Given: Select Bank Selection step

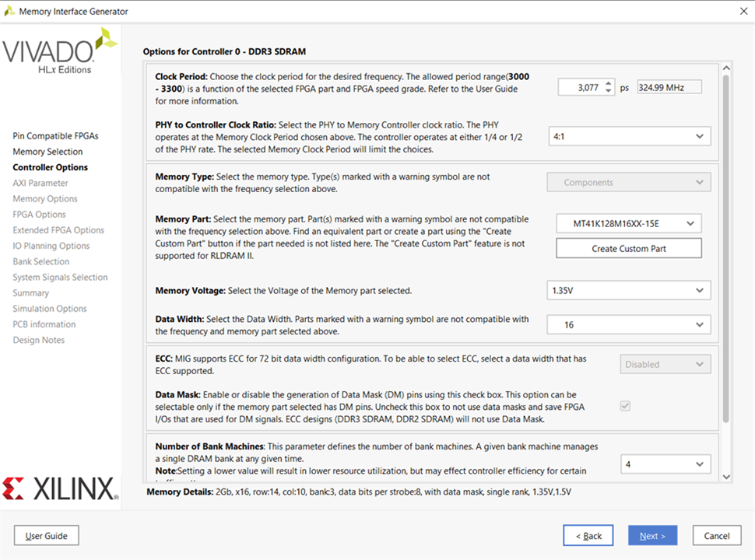Looking at the screenshot, I should (41, 261).
